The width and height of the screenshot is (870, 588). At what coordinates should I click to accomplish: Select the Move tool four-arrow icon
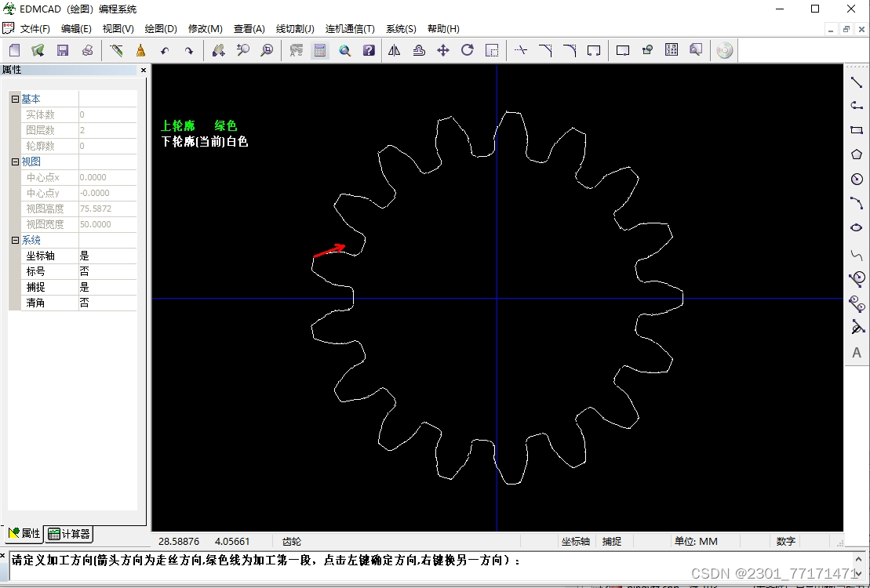[x=442, y=50]
